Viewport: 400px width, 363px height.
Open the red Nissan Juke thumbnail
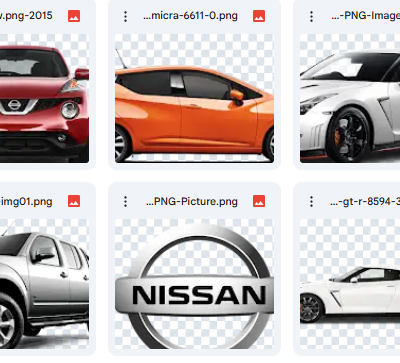coord(44,98)
